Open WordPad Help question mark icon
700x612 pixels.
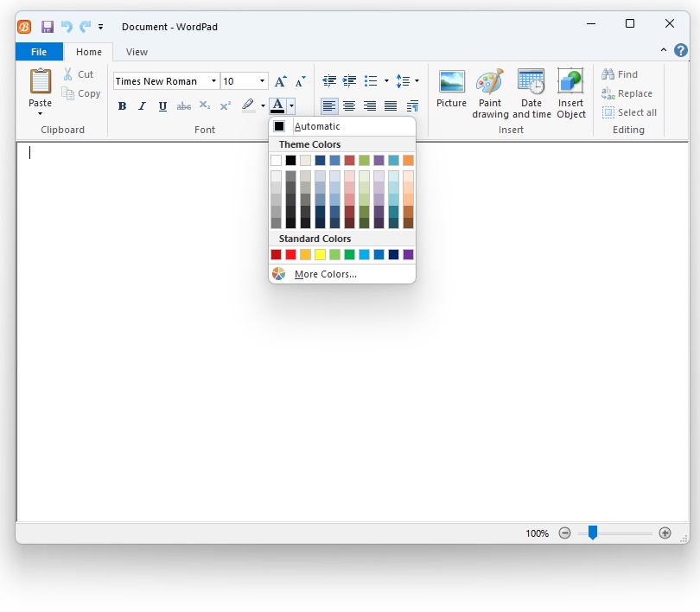tap(681, 51)
